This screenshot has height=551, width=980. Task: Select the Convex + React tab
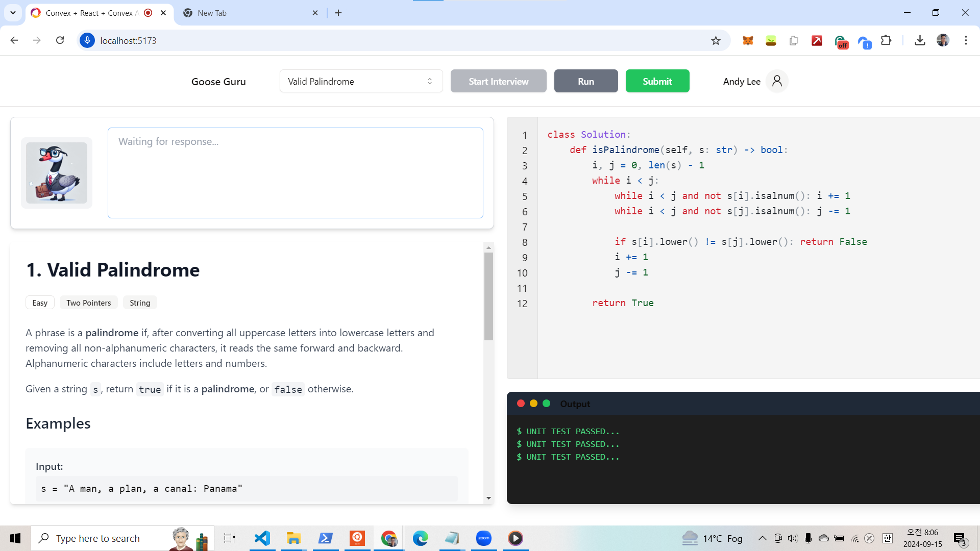92,13
